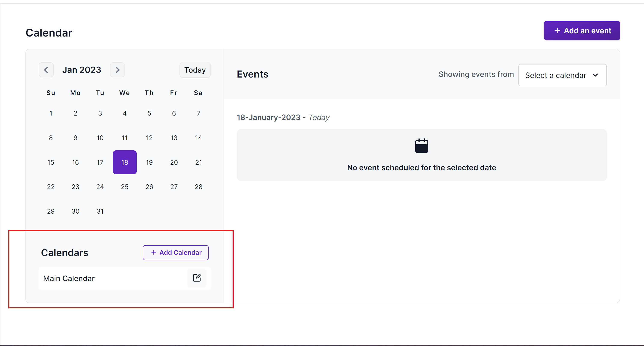Image resolution: width=644 pixels, height=346 pixels.
Task: Collapse the month view with the back chevron
Action: click(46, 70)
